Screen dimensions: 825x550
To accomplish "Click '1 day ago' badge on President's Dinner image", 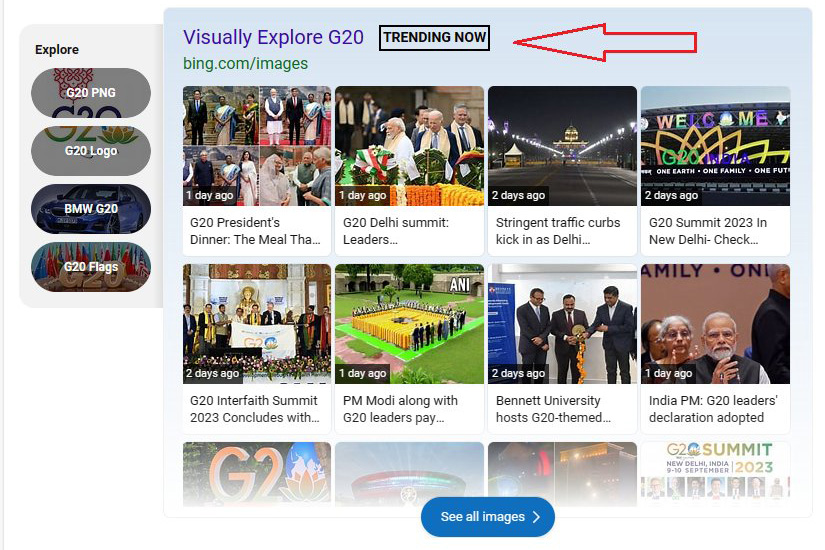I will point(209,195).
